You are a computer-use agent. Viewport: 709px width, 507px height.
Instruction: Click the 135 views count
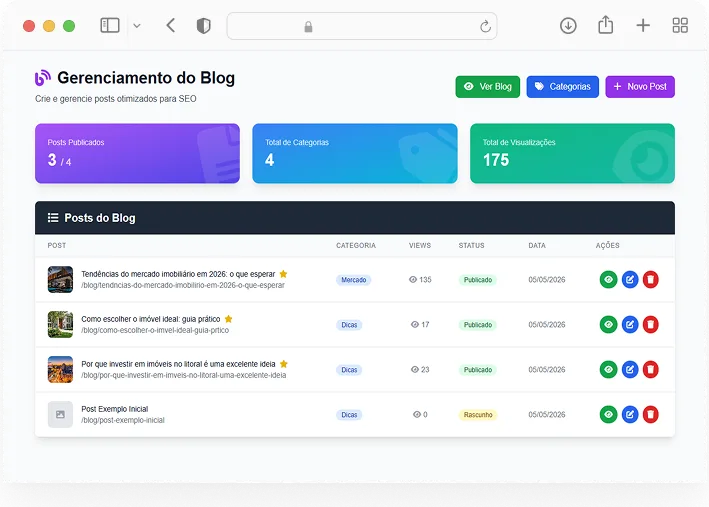(x=421, y=280)
